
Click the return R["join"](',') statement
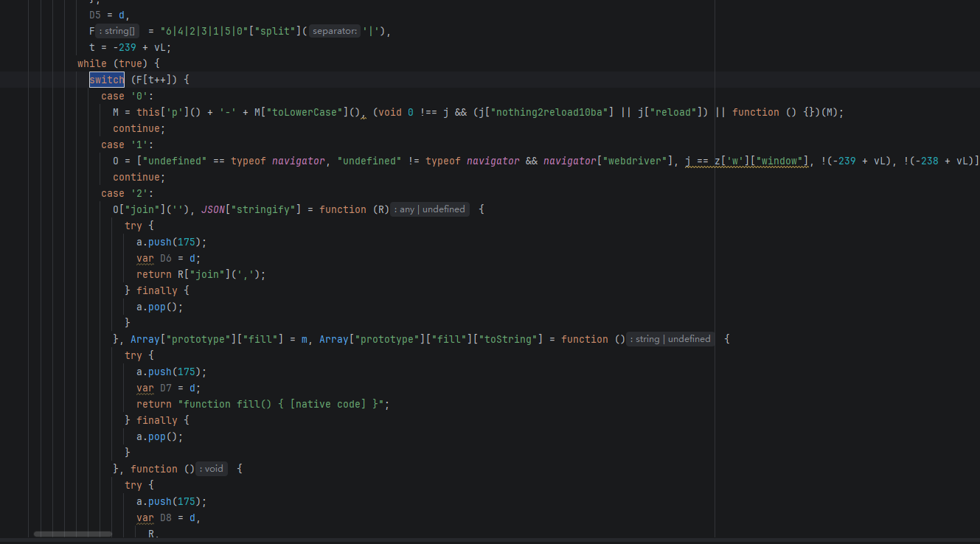click(201, 274)
